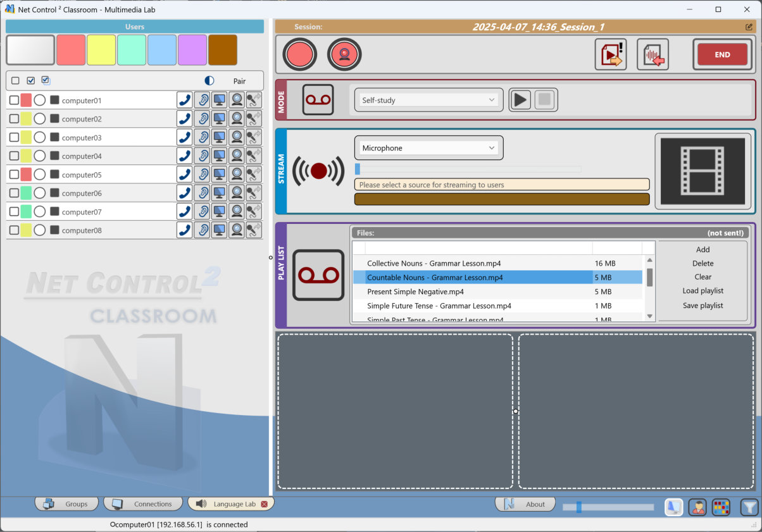Open the Self-study mode dropdown
762x532 pixels.
click(428, 100)
